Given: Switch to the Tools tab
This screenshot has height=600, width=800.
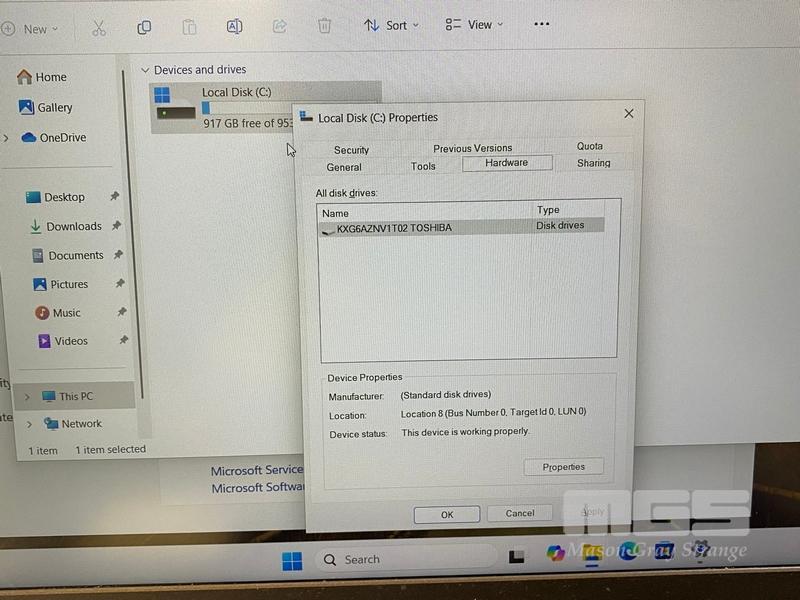Looking at the screenshot, I should tap(423, 166).
